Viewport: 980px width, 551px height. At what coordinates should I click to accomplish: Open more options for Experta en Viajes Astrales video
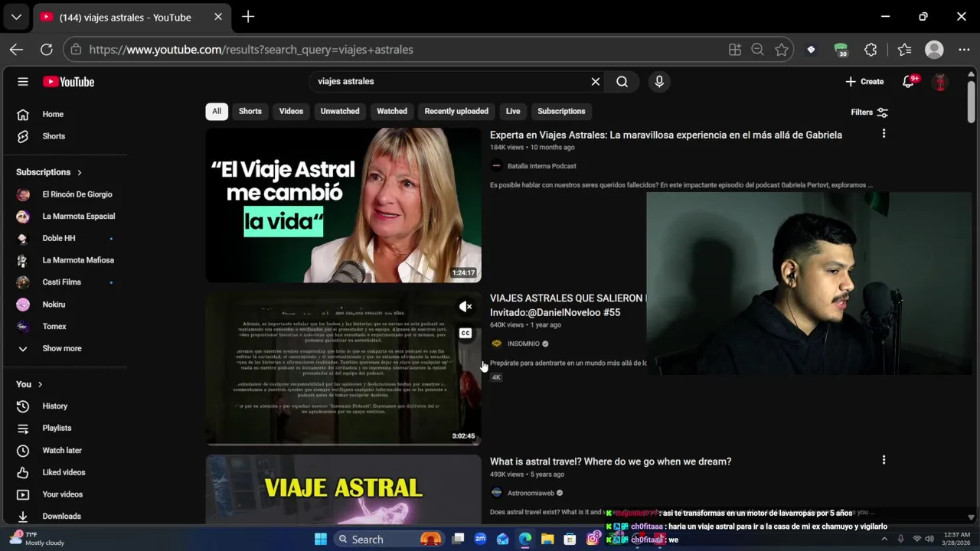click(x=884, y=134)
